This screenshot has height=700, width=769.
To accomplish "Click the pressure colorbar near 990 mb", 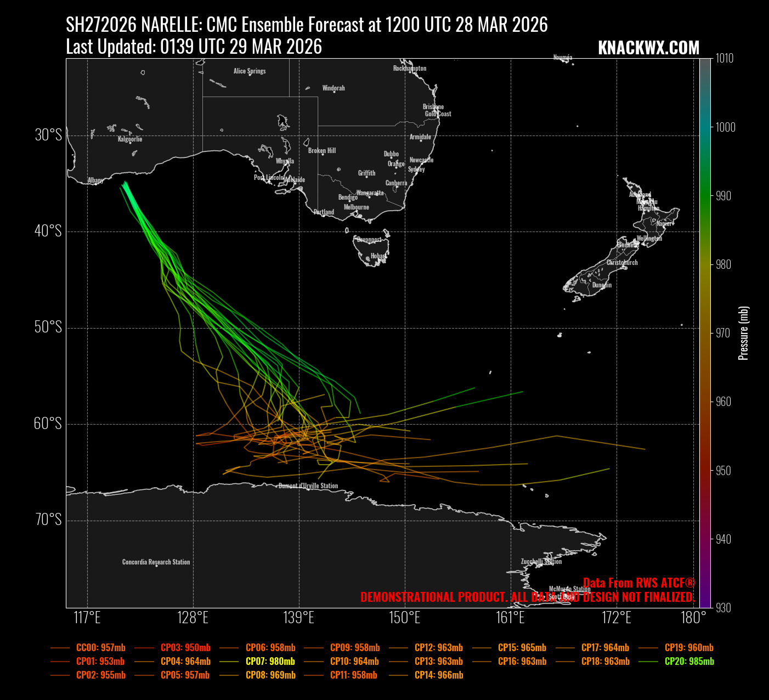I will click(705, 196).
